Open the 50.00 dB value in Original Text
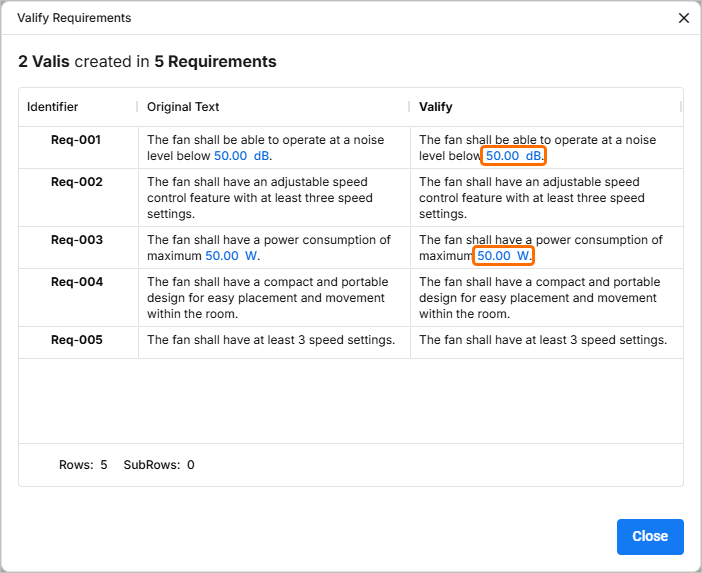Screen dimensions: 702x573 (241, 156)
